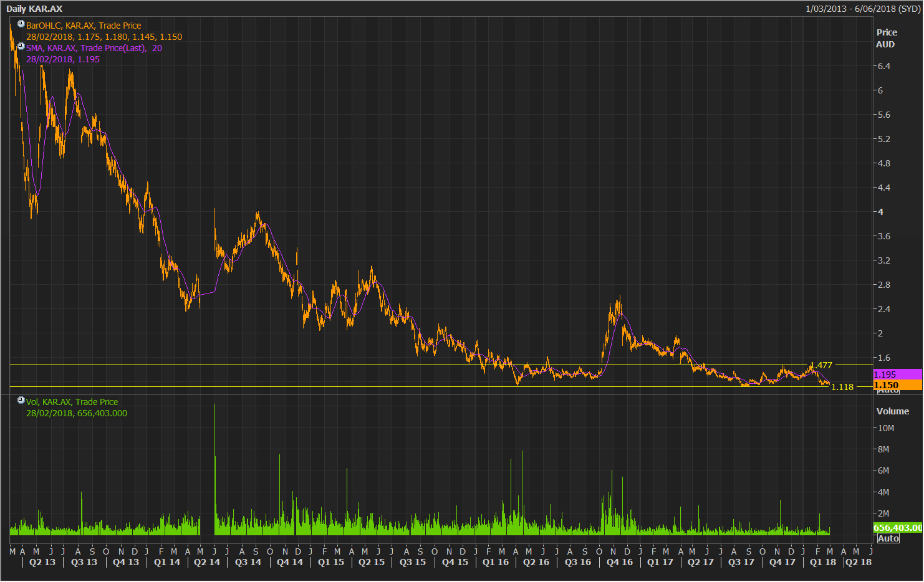Click the Q3 14 quarter label
This screenshot has height=582, width=924.
point(248,562)
